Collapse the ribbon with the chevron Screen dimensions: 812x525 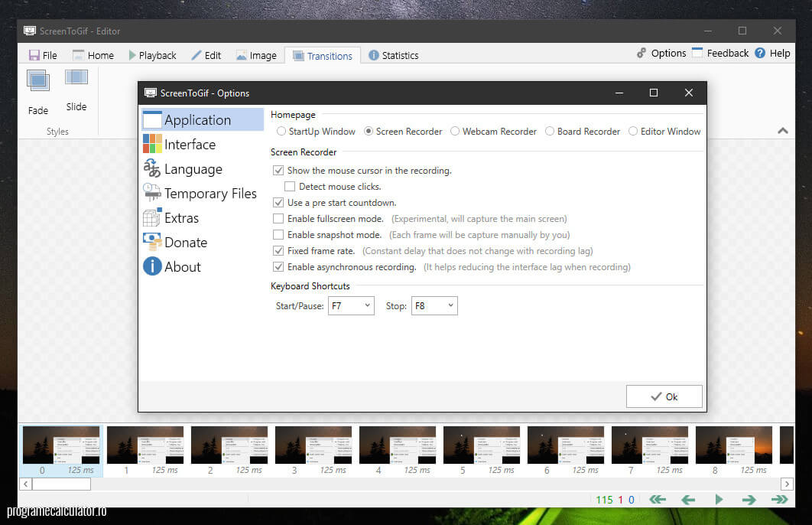coord(783,131)
